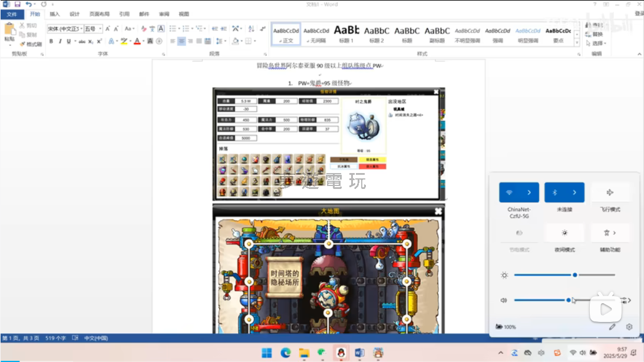Click the Save icon in quick access toolbar
Viewport: 644px width, 362px height.
[17, 4]
